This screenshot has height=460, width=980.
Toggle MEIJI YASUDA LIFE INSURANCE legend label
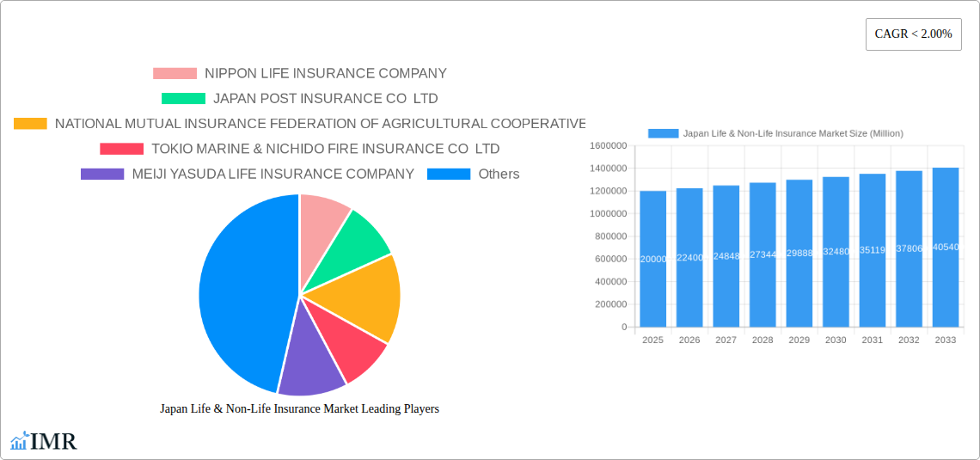coord(273,174)
